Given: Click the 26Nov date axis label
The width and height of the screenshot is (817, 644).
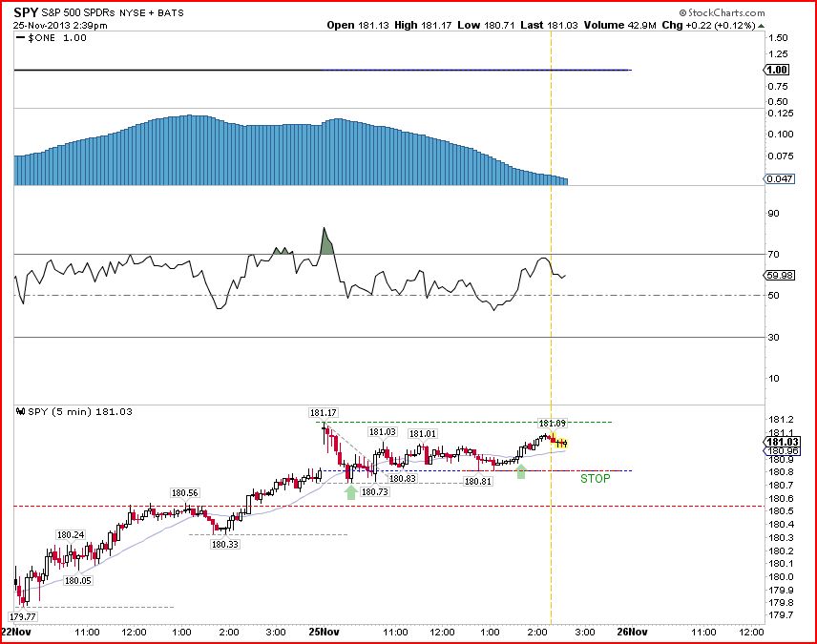Looking at the screenshot, I should coord(632,632).
